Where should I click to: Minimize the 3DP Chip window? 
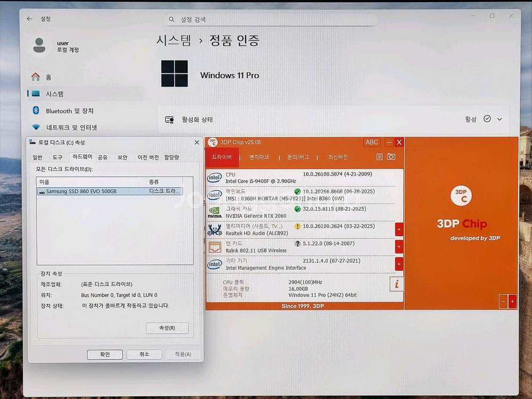tap(389, 143)
